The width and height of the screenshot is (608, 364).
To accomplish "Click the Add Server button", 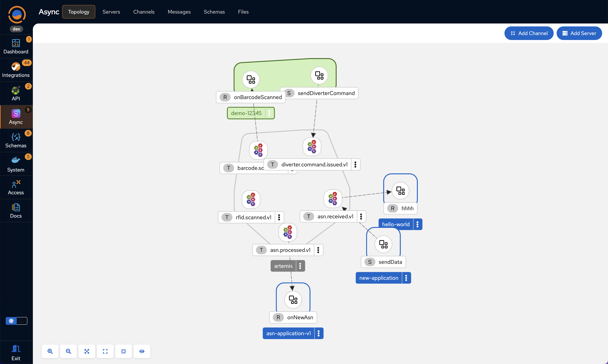I will [x=579, y=33].
